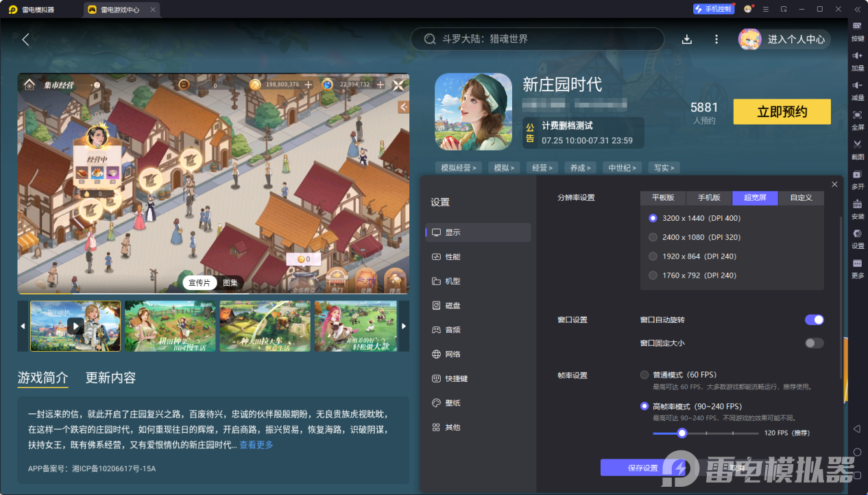This screenshot has width=868, height=495.
Task: Show the 宣传片 trailer view
Action: click(x=200, y=282)
